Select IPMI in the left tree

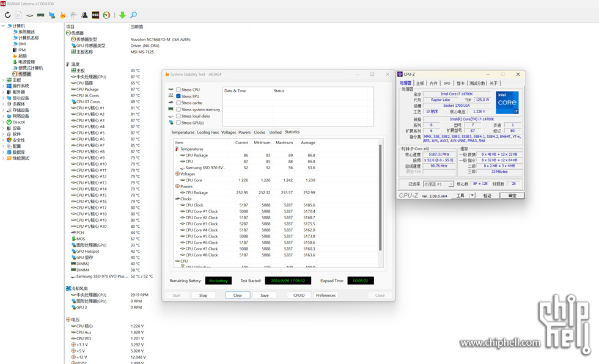click(22, 50)
